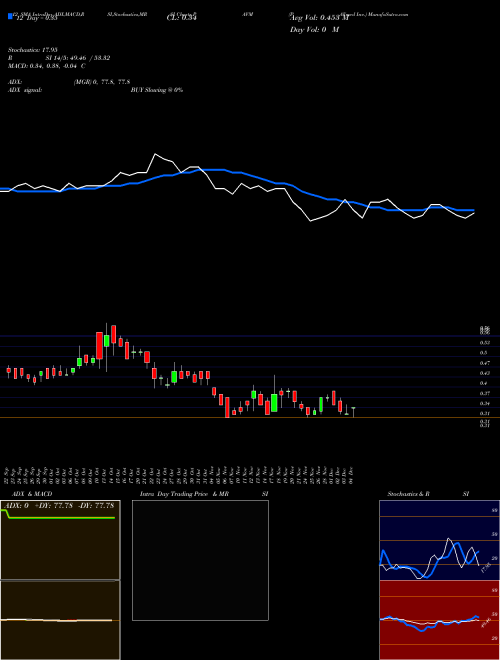Viewport: 500px width, 660px height.
Task: Click the 0.53 price axis label
Action: (484, 343)
